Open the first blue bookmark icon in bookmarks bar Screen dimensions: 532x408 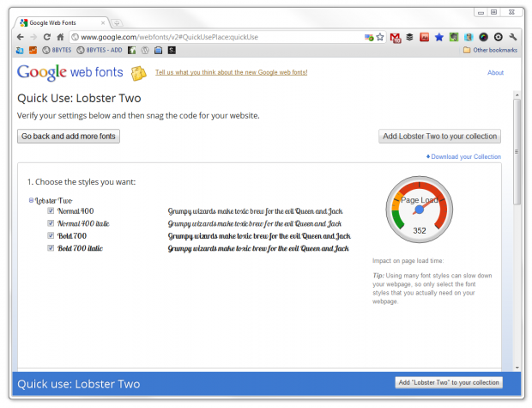[x=20, y=51]
